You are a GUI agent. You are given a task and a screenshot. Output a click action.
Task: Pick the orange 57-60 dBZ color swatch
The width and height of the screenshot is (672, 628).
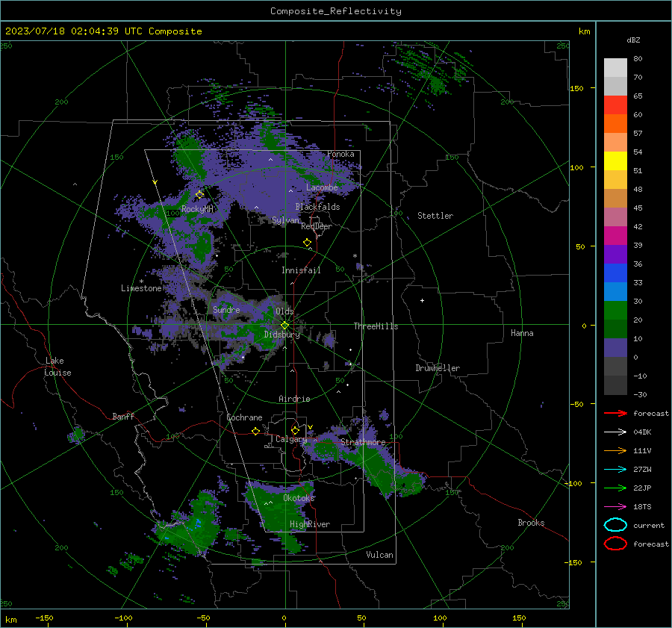click(615, 123)
